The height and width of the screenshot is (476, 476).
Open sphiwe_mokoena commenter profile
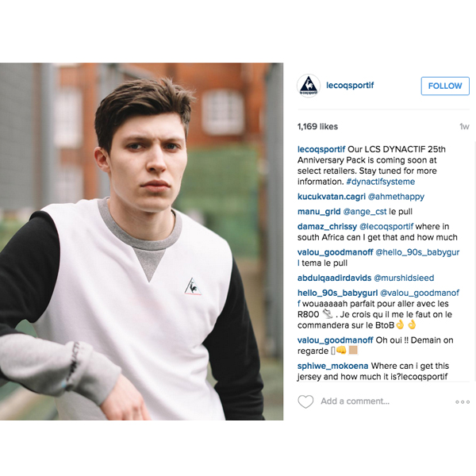[x=332, y=366]
